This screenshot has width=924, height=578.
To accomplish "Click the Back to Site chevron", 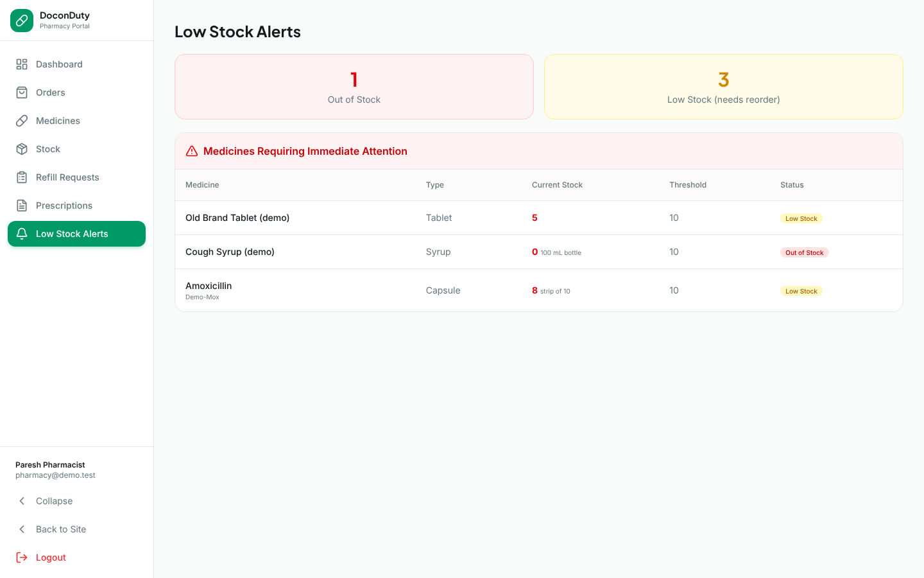I will (22, 529).
